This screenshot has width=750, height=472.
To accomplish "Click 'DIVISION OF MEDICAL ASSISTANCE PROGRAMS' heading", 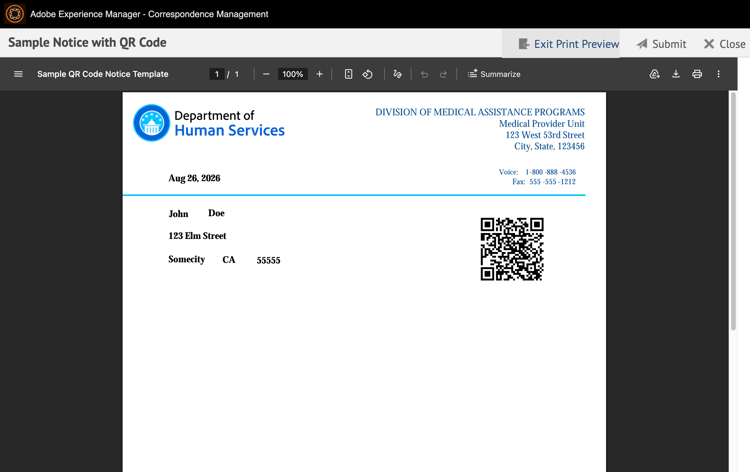I will click(480, 112).
